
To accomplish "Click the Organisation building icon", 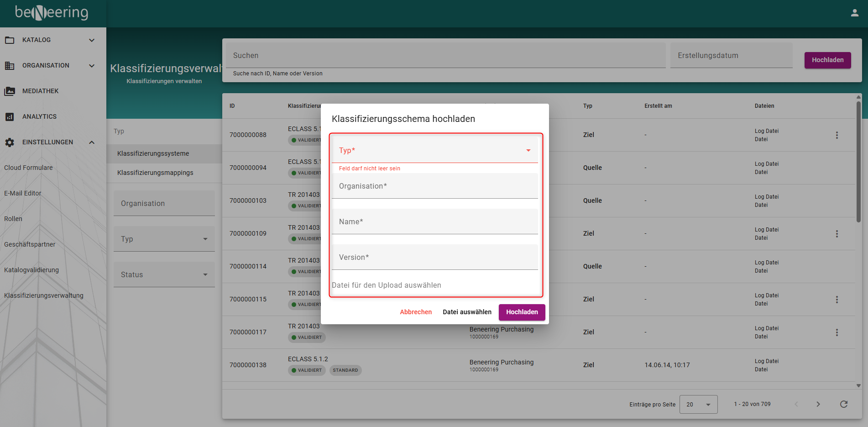I will pyautogui.click(x=10, y=66).
